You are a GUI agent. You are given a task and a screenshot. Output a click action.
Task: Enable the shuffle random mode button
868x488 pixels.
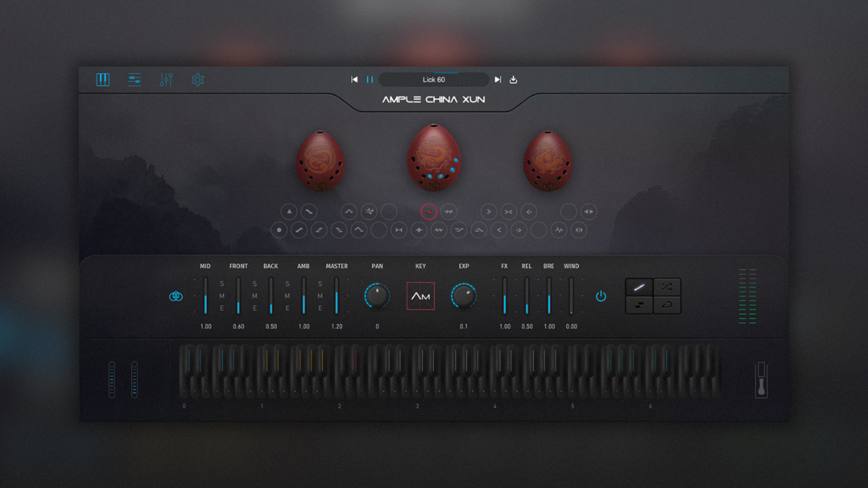(x=667, y=287)
